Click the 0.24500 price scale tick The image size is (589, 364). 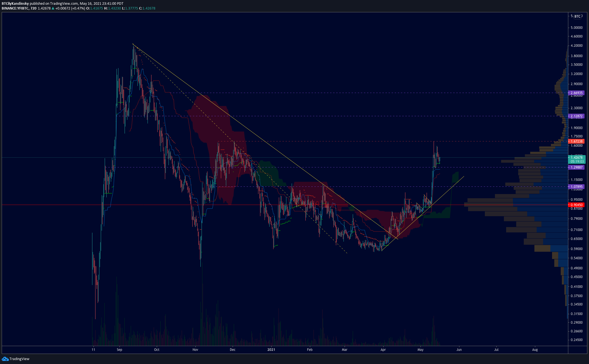coord(577,340)
